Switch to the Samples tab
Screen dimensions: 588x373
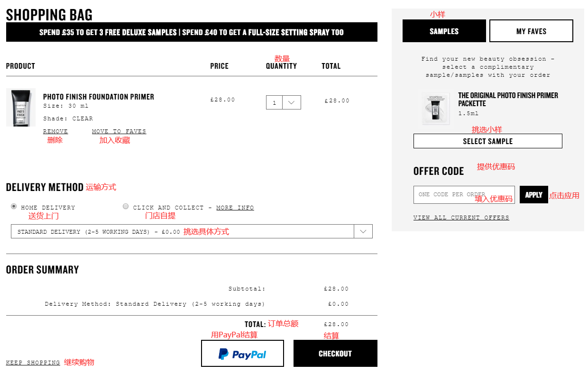point(444,31)
